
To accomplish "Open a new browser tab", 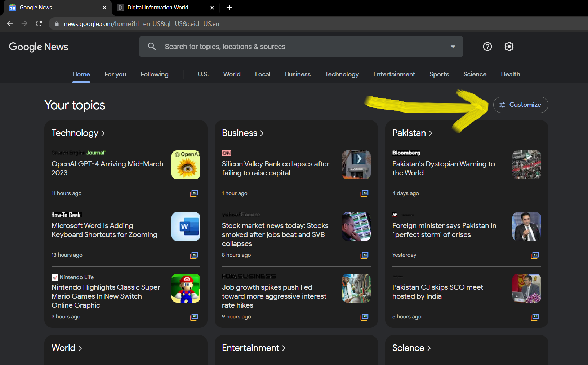I will (229, 8).
